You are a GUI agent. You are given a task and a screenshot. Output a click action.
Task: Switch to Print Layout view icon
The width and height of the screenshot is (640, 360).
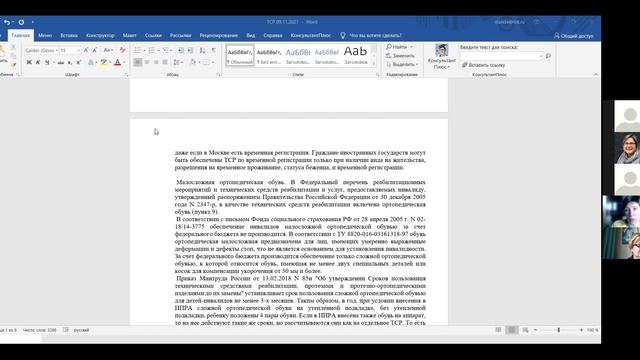click(511, 330)
